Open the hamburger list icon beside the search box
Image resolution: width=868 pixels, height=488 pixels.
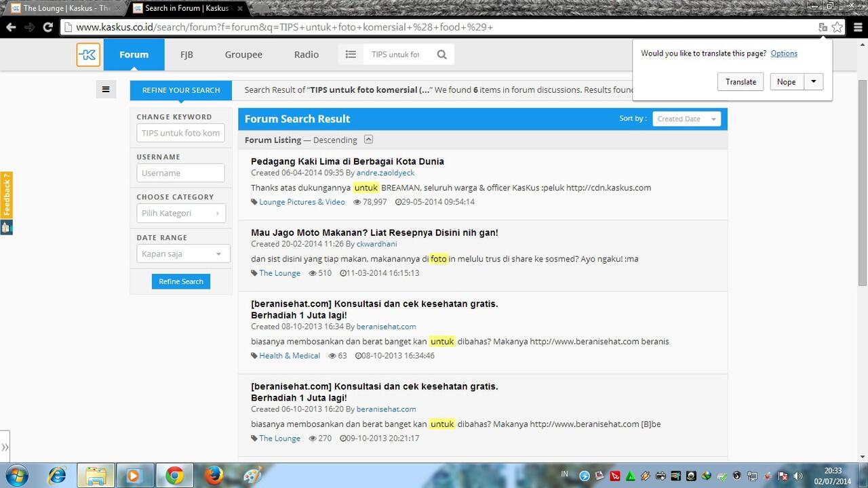351,54
